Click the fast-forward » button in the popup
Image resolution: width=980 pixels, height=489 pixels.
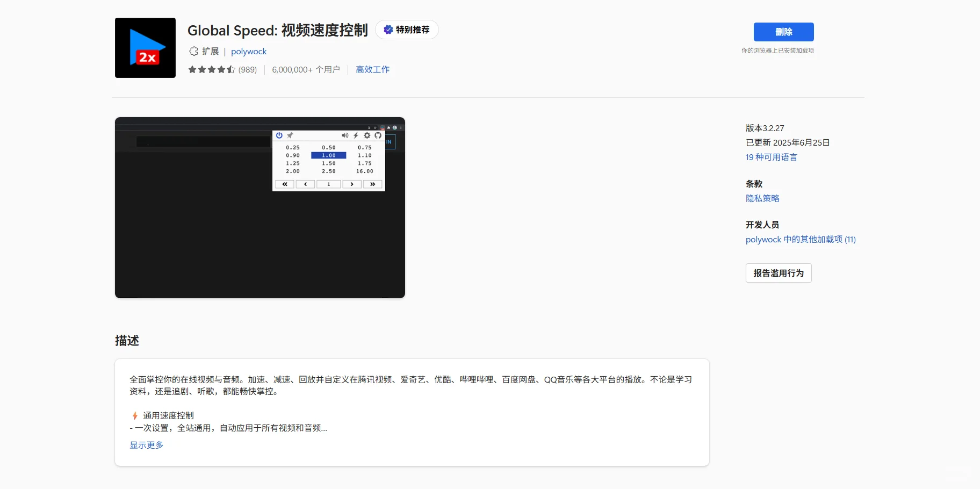(373, 184)
